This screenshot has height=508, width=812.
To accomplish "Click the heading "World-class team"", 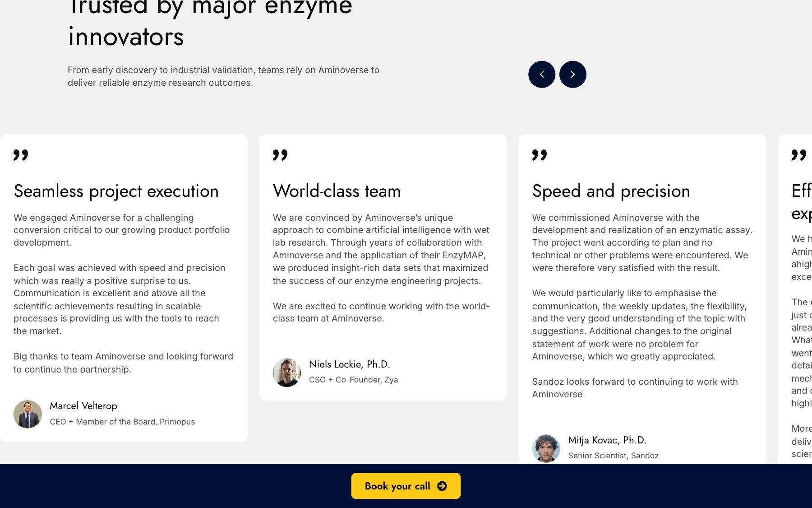I will 337,191.
